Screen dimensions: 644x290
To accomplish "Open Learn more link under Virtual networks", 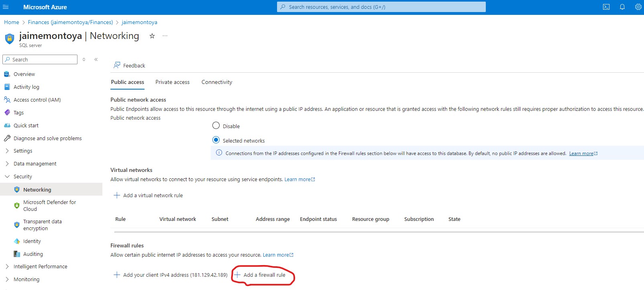I will click(300, 179).
